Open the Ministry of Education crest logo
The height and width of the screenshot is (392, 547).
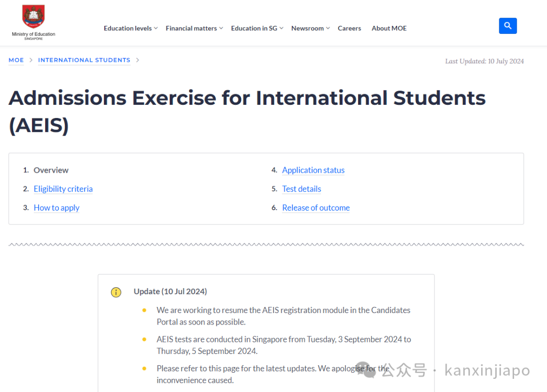[x=33, y=16]
